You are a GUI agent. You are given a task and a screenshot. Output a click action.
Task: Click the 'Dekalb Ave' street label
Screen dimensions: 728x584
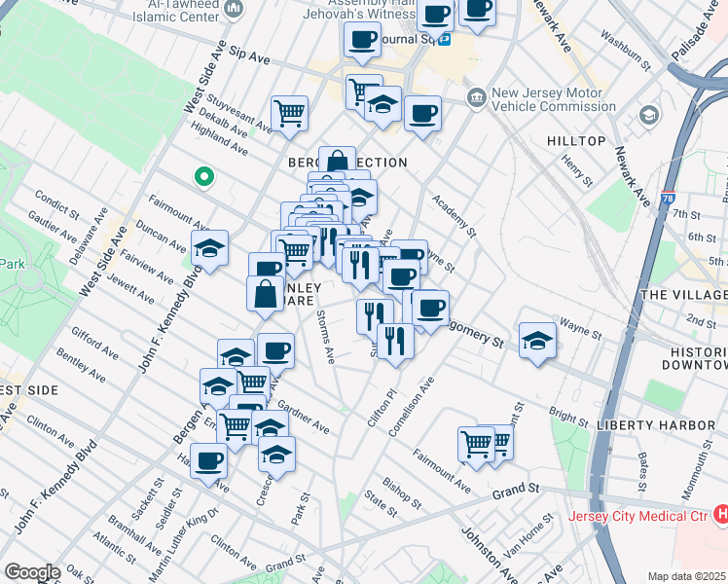pos(223,123)
